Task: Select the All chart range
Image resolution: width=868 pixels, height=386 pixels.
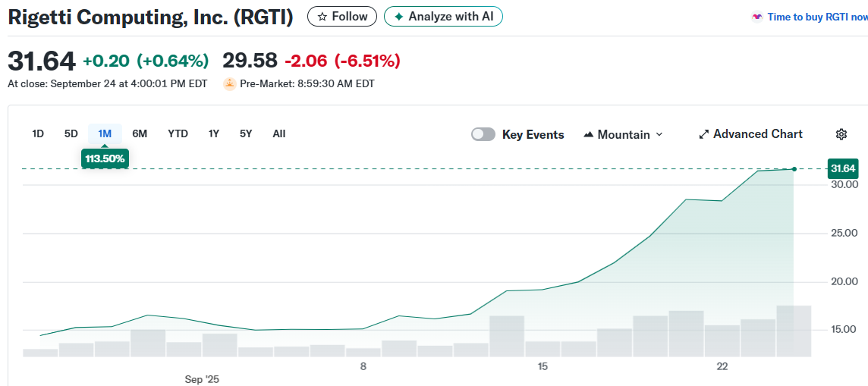Action: (x=279, y=133)
